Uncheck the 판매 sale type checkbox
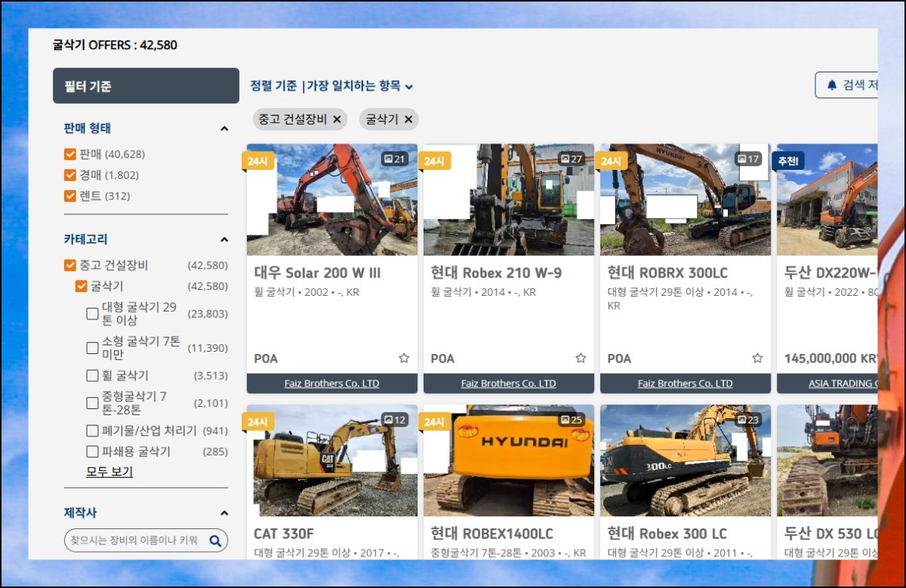The width and height of the screenshot is (906, 588). pyautogui.click(x=70, y=154)
